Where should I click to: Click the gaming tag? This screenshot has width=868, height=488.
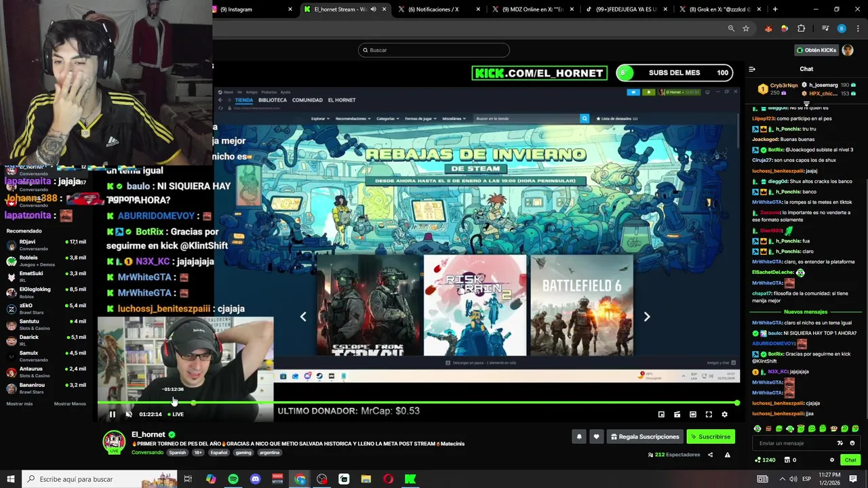tap(243, 453)
